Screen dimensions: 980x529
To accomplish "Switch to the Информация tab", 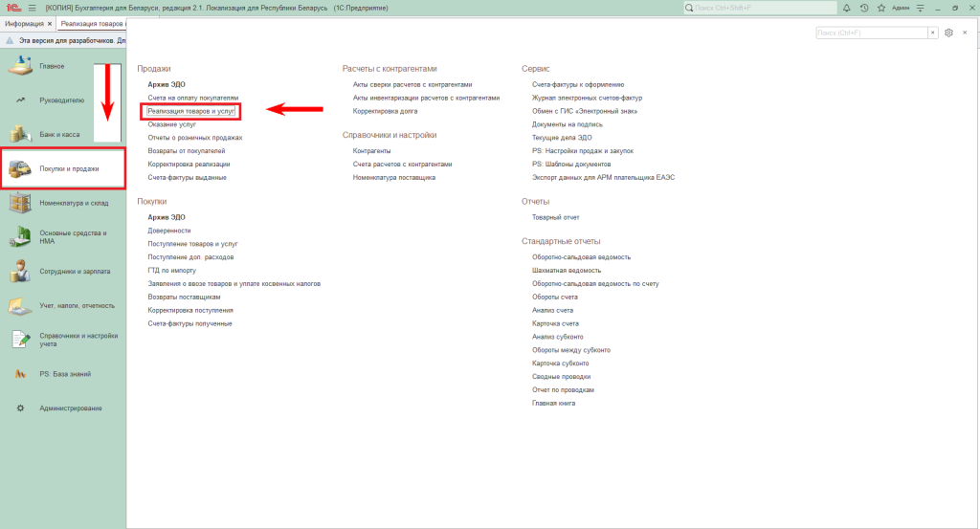I will click(25, 23).
